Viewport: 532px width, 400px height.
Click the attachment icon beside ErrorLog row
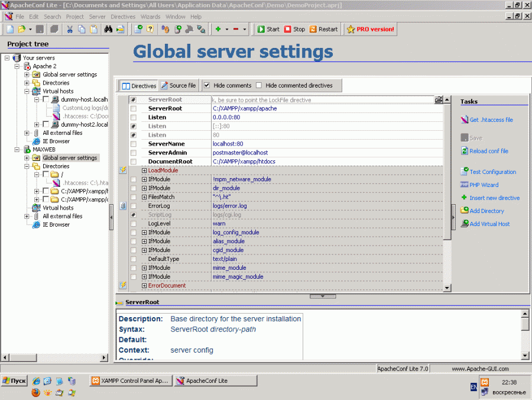(123, 206)
